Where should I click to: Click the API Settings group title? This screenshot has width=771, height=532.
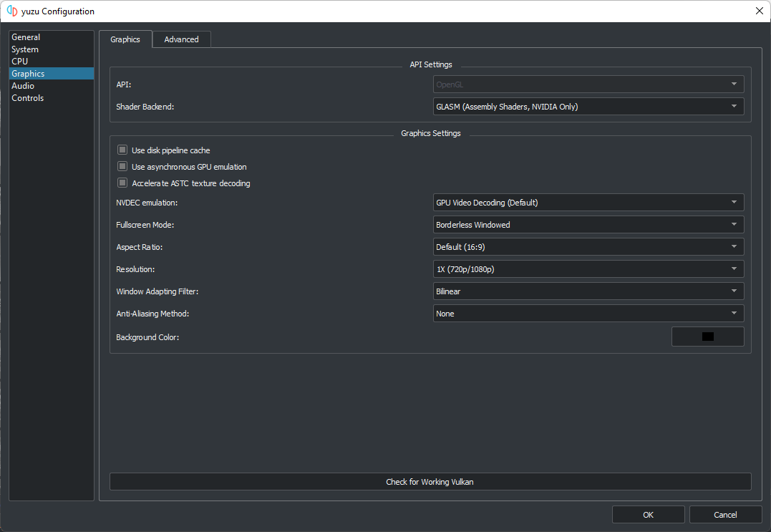pyautogui.click(x=431, y=64)
